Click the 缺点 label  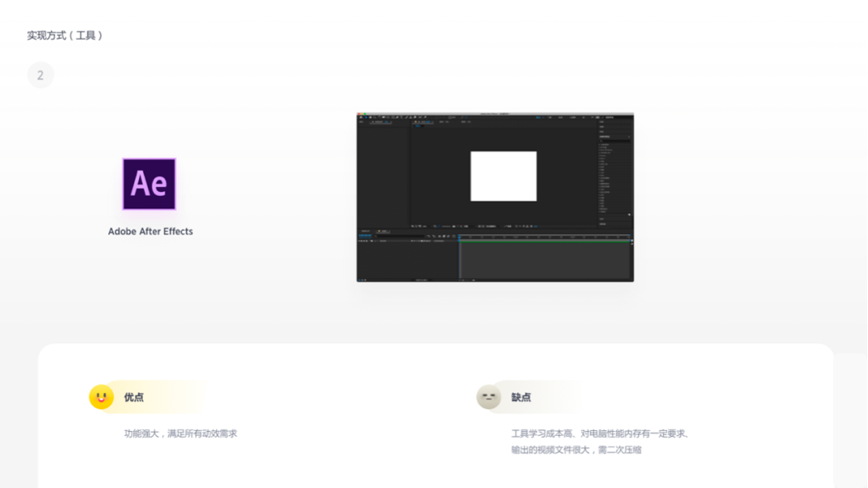[521, 397]
